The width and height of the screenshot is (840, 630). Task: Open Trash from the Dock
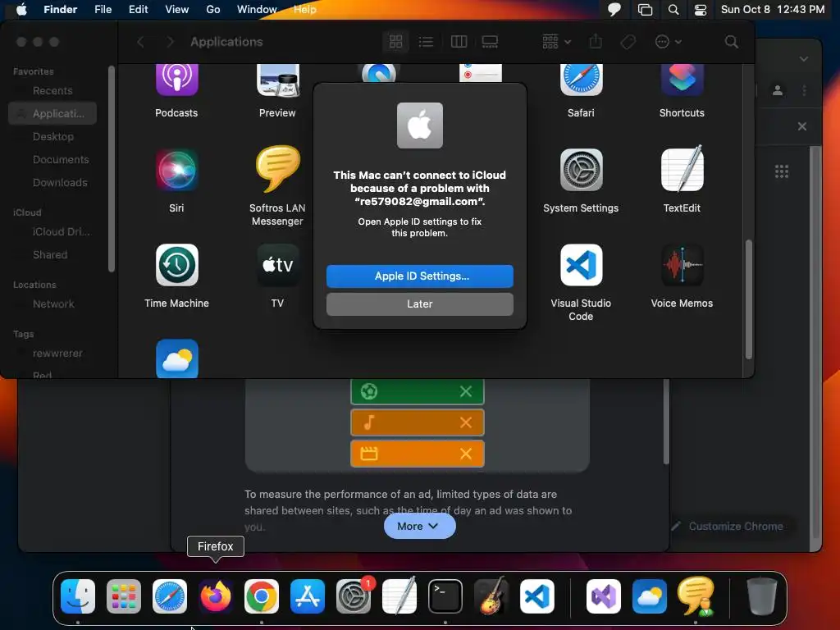pyautogui.click(x=762, y=596)
